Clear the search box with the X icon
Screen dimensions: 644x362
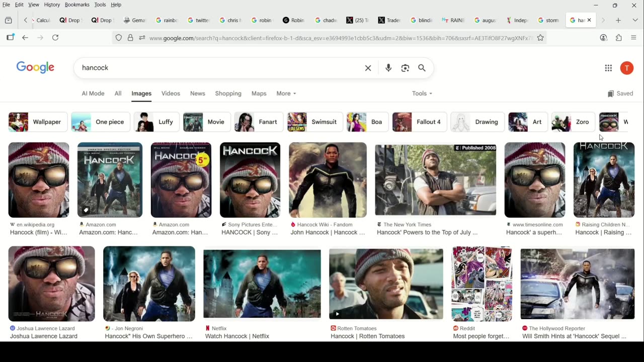[x=368, y=68]
